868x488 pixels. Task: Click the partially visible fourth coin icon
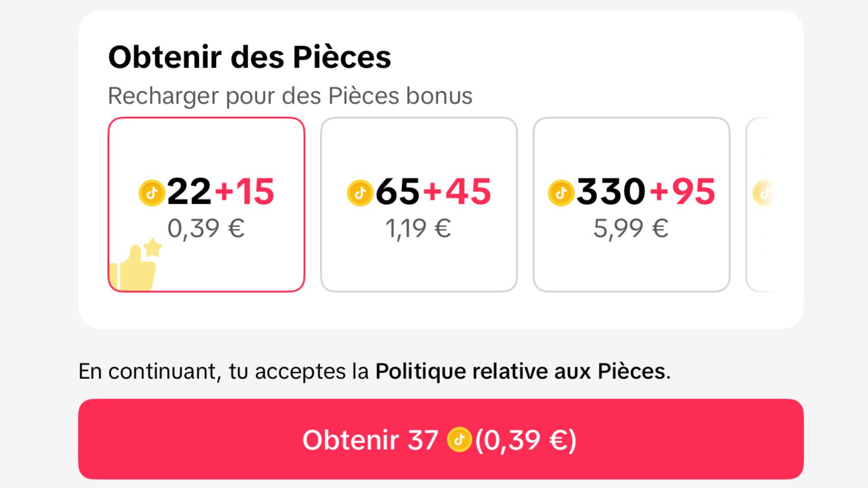[x=763, y=193]
